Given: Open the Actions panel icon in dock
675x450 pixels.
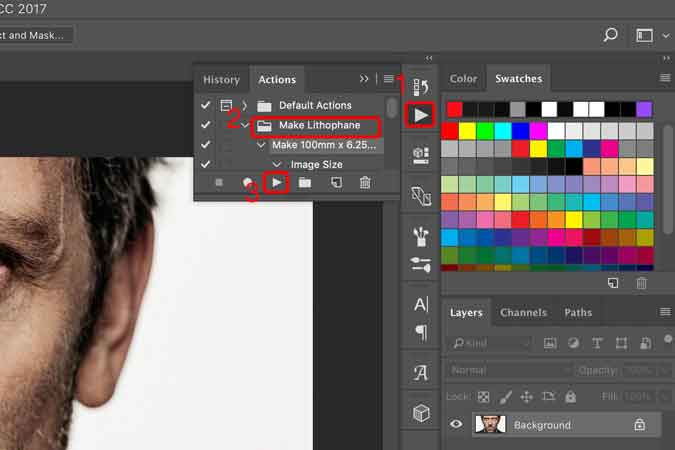Looking at the screenshot, I should coord(421,115).
